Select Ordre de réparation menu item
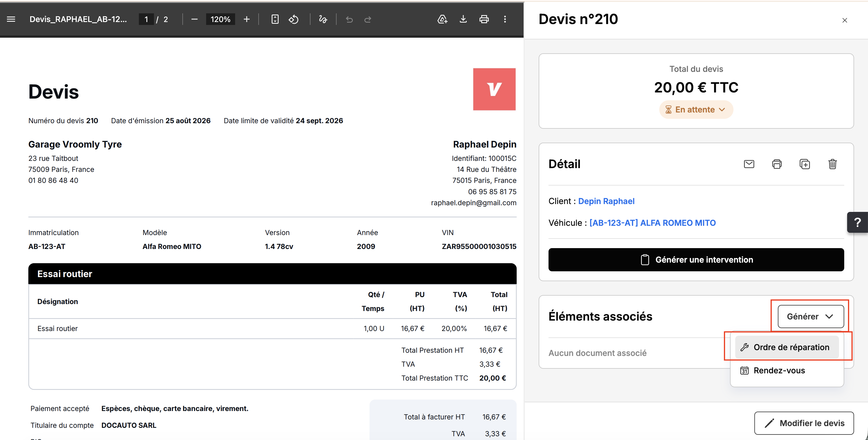 (787, 347)
